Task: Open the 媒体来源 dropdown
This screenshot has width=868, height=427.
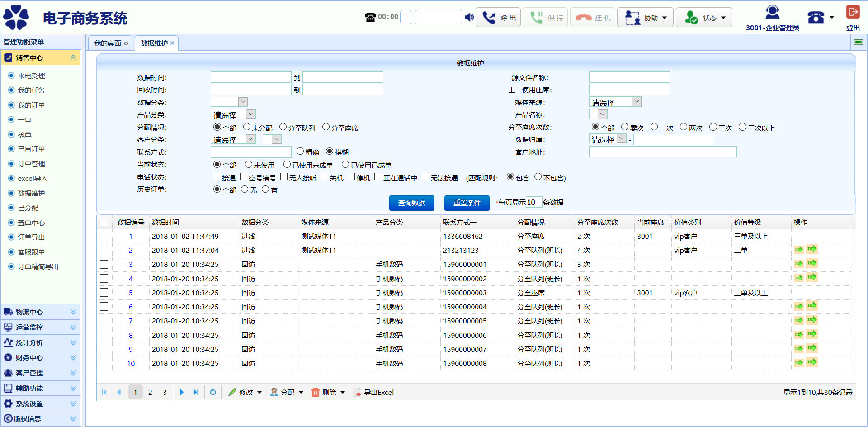Action: [x=615, y=102]
